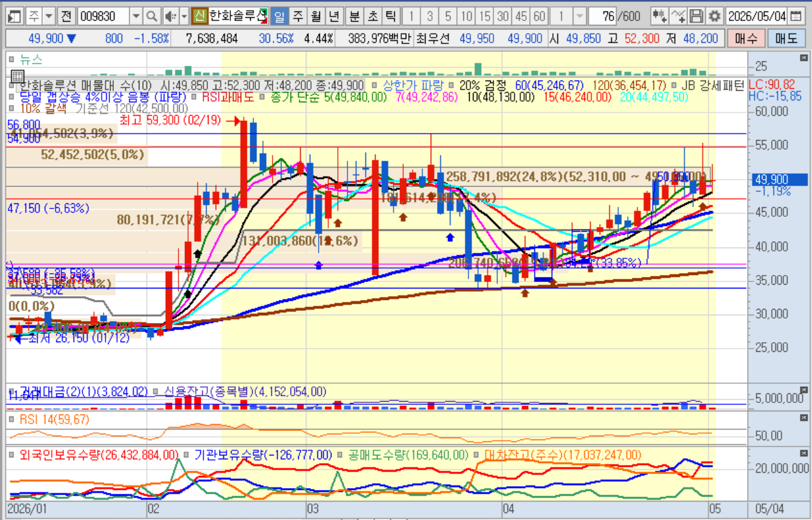Open the calendar date picker icon
Viewport: 812px width, 520px height.
click(795, 16)
